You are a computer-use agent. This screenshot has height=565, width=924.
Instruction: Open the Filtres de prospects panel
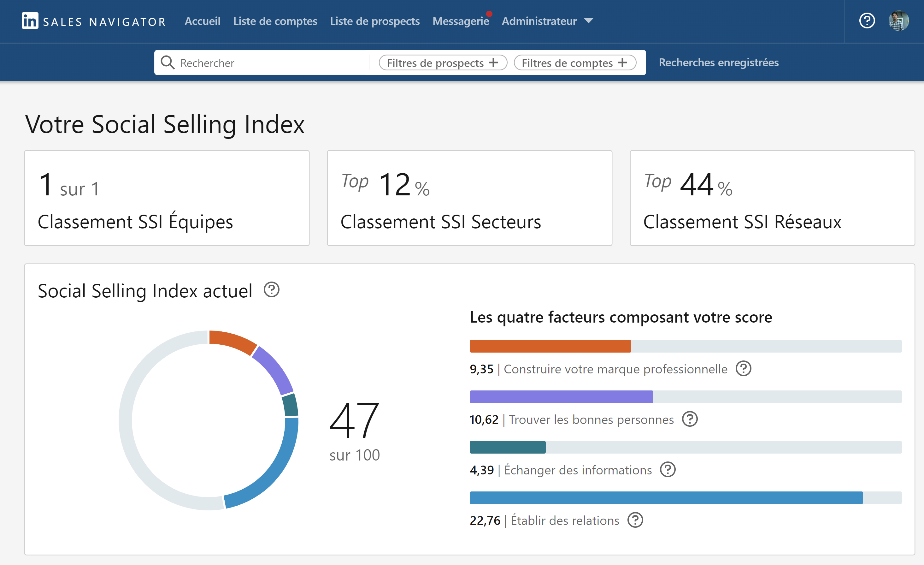coord(443,62)
